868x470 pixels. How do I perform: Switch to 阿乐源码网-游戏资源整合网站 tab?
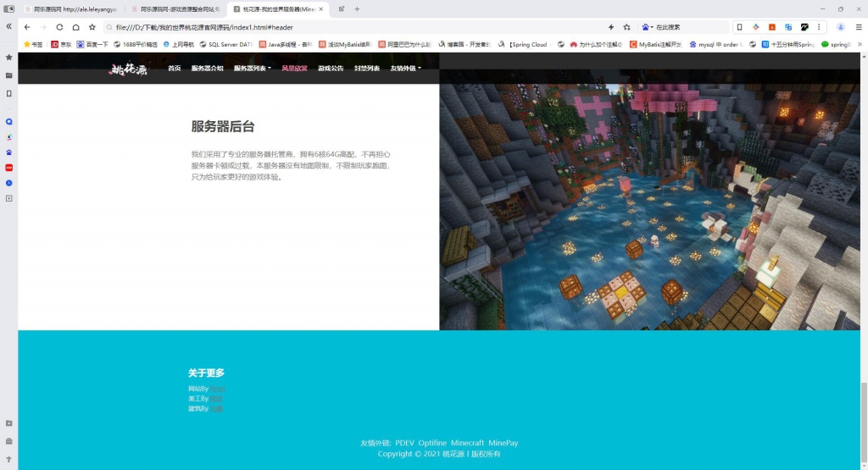[x=176, y=9]
